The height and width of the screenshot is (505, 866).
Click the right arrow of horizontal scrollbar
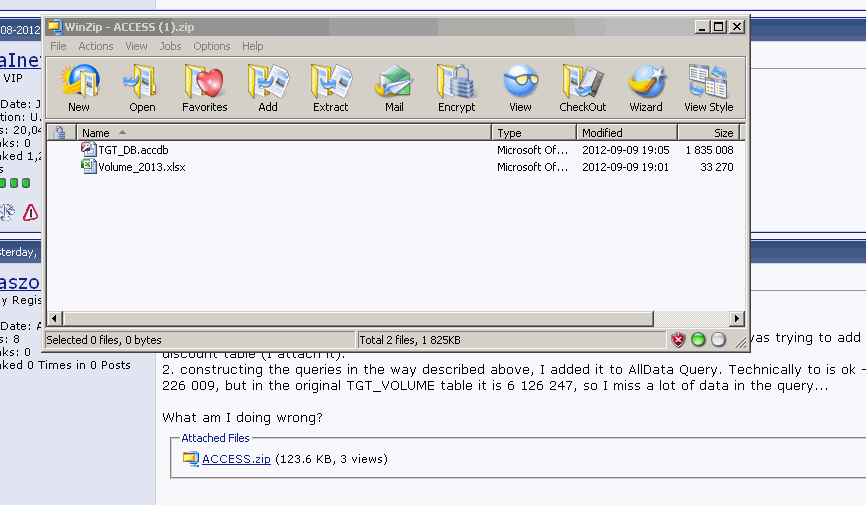(x=737, y=318)
